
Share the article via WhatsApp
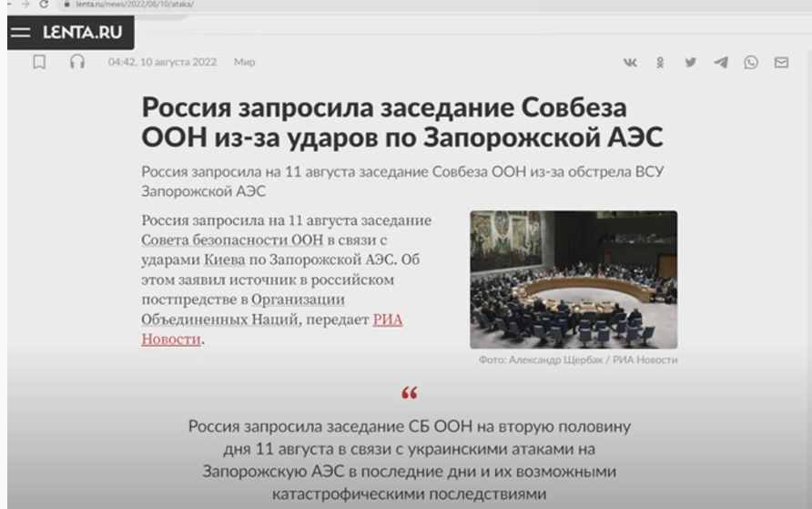click(751, 63)
